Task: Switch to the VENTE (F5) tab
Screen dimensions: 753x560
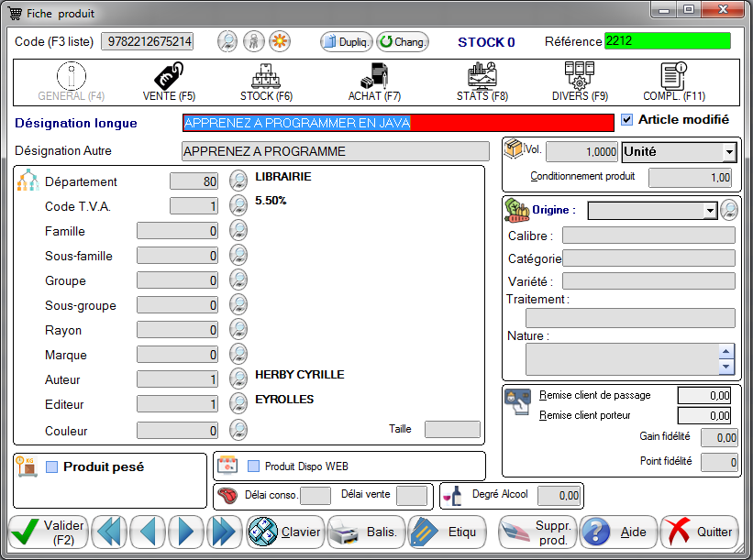Action: pyautogui.click(x=169, y=82)
